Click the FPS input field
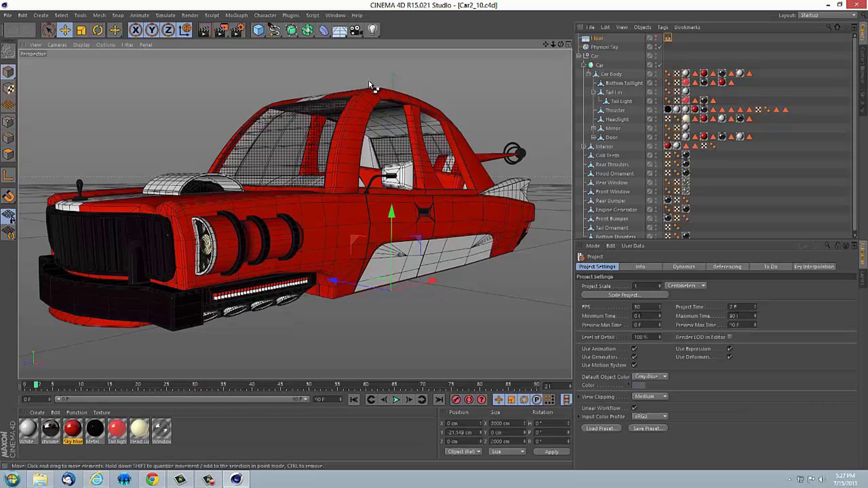This screenshot has width=868, height=488. (x=647, y=307)
